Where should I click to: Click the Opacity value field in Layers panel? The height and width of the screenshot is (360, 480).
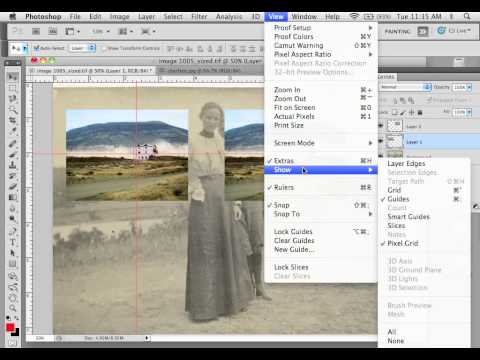tap(459, 87)
